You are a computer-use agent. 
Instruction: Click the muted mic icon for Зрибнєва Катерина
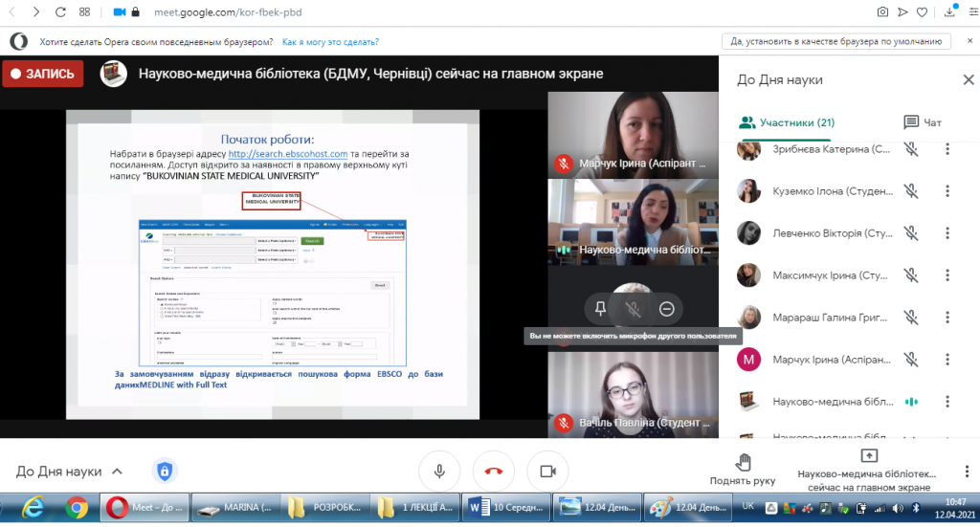point(911,149)
